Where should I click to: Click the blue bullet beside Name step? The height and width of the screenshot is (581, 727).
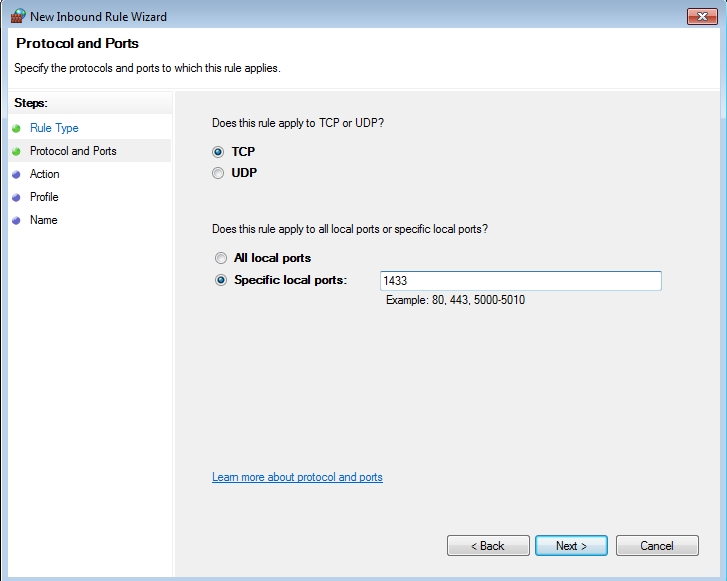16,220
